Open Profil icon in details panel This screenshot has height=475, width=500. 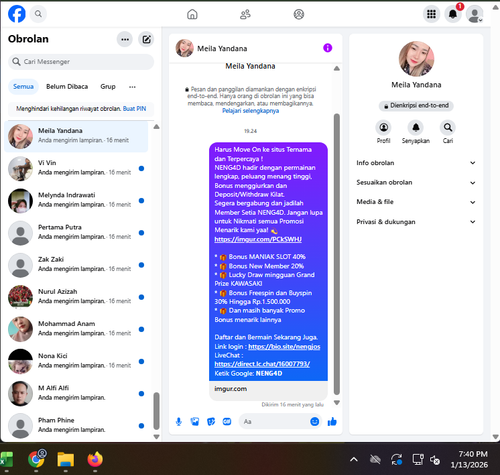(x=384, y=127)
